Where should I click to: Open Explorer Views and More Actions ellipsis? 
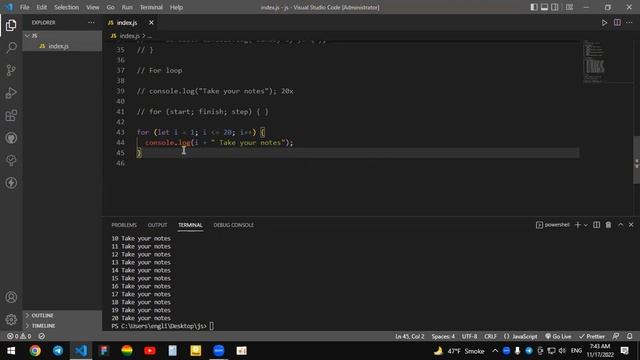click(91, 22)
